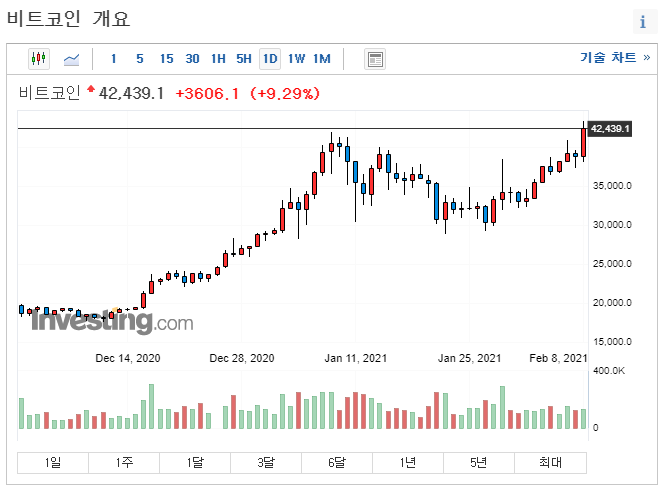Image resolution: width=665 pixels, height=503 pixels.
Task: Click the Jan 25, 2021 date label
Action: click(469, 358)
